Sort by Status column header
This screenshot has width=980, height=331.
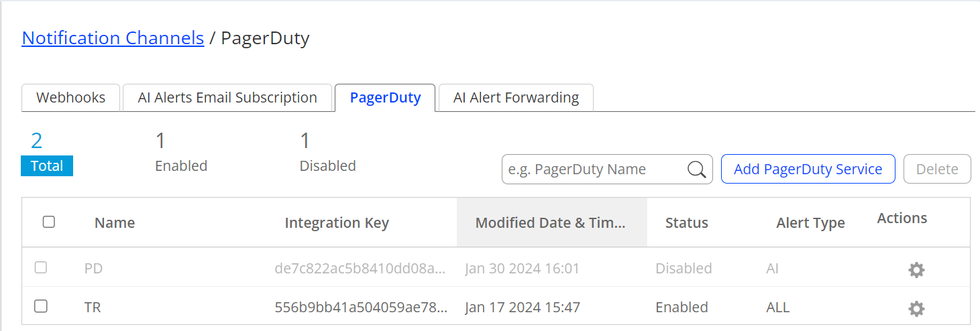click(x=686, y=223)
